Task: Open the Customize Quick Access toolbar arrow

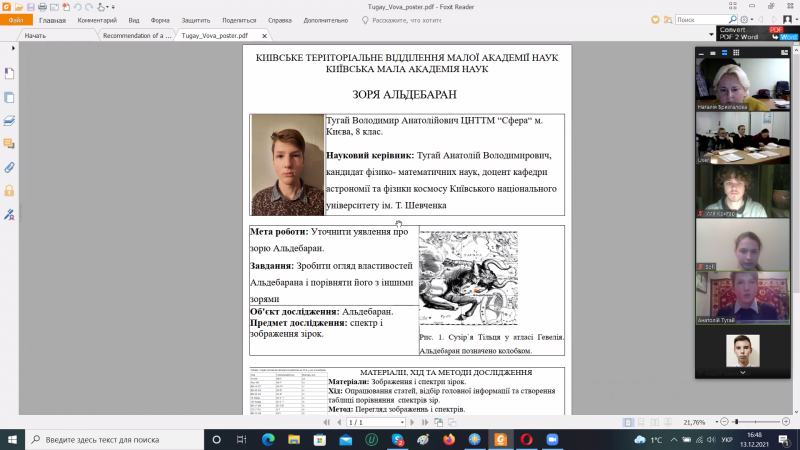Action: [x=113, y=7]
